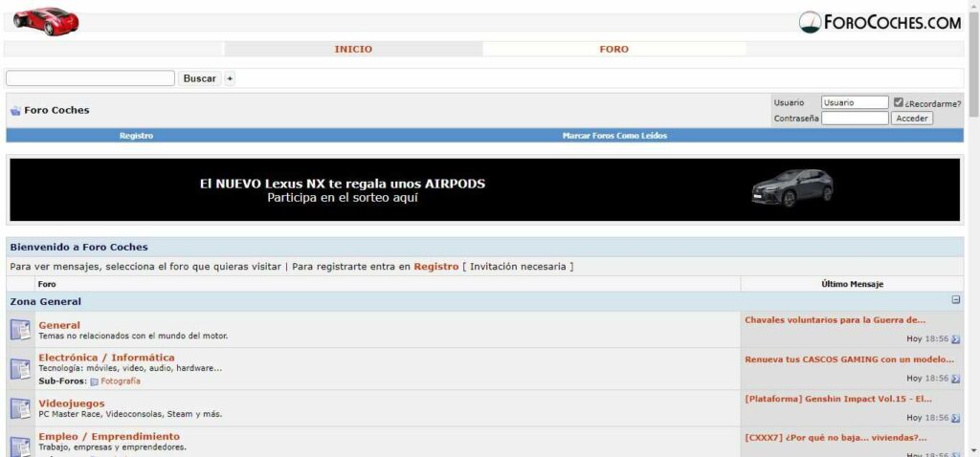Click the General forum status icon

point(20,330)
